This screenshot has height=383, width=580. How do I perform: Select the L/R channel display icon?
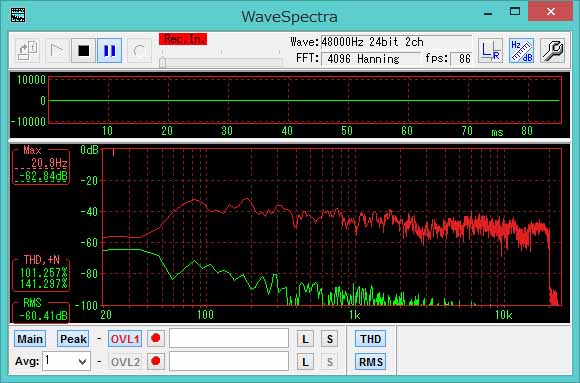[490, 50]
